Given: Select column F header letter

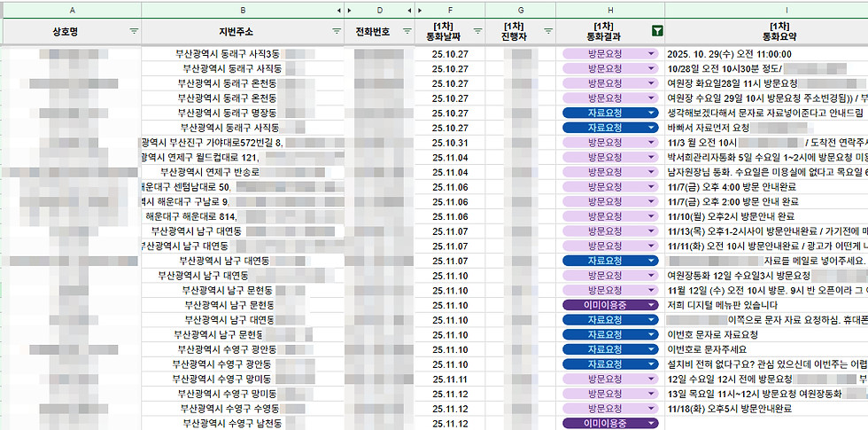Looking at the screenshot, I should (450, 11).
